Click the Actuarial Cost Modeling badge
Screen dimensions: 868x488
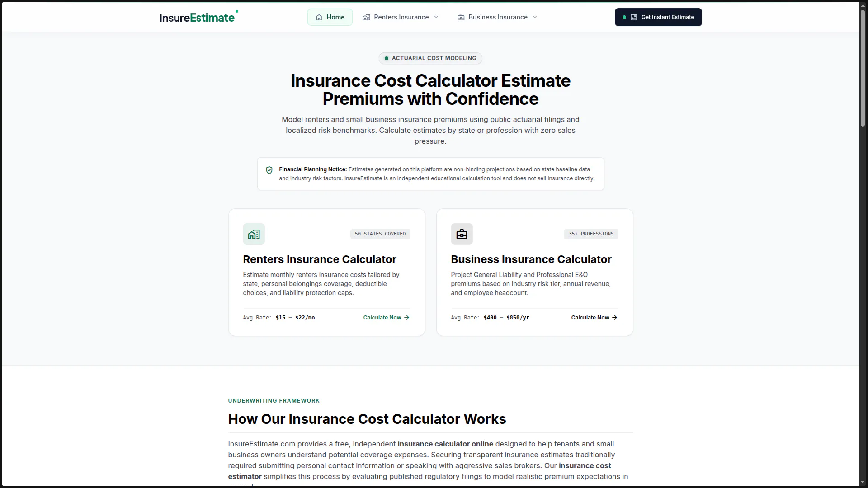click(x=430, y=58)
